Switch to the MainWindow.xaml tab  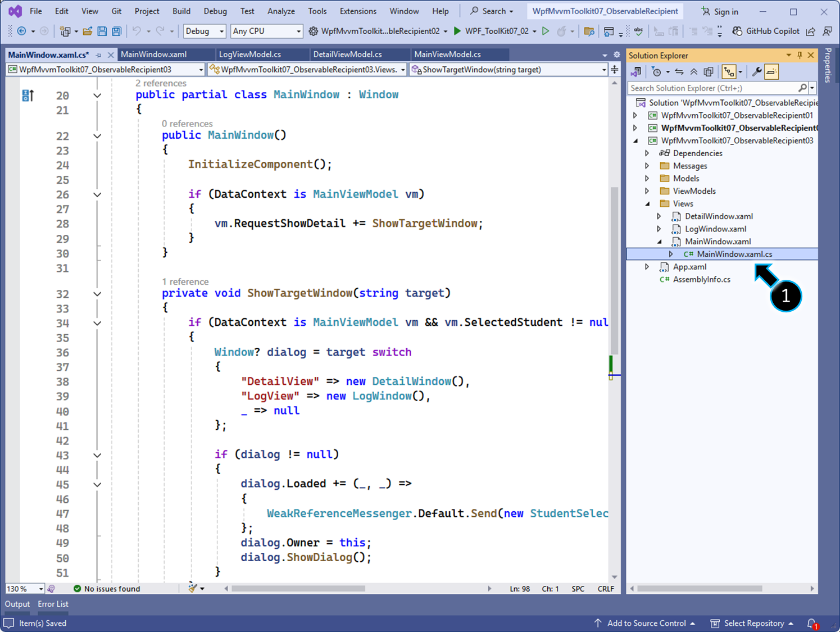(x=154, y=54)
